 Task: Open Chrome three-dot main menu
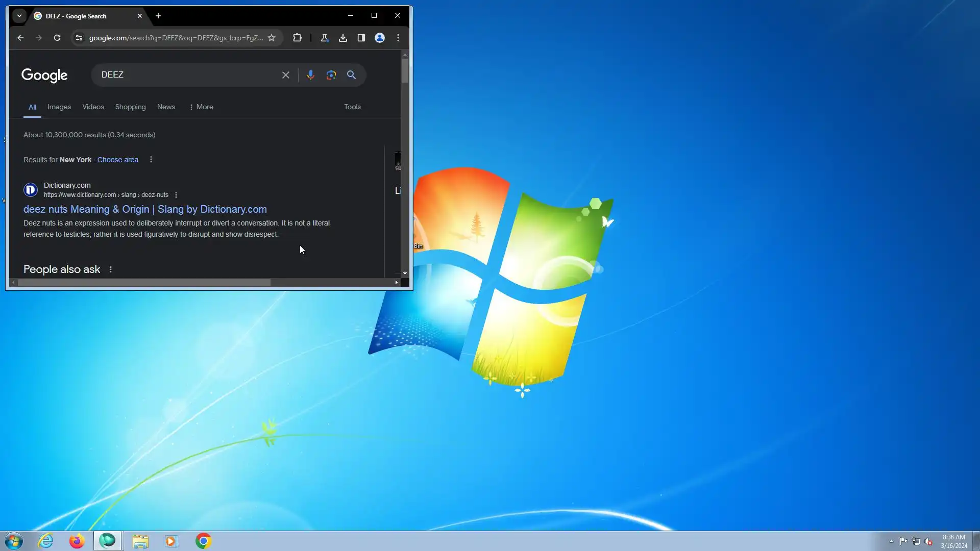[x=398, y=38]
